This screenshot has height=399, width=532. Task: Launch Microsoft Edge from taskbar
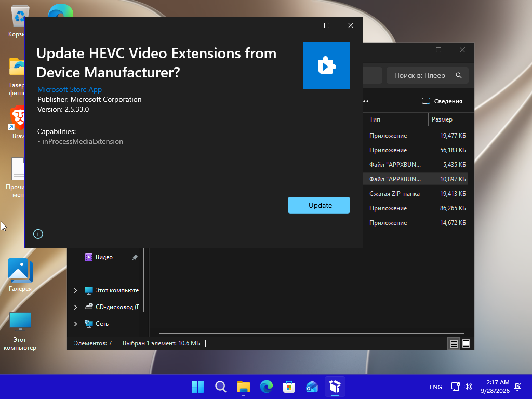pos(267,387)
